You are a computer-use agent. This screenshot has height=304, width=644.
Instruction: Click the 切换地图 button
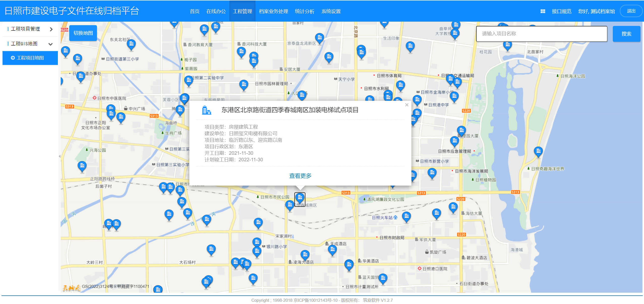(83, 33)
